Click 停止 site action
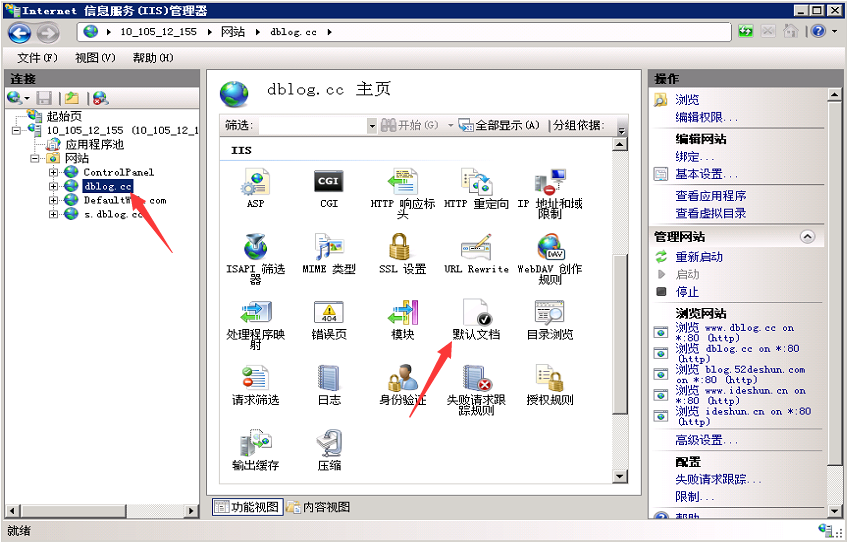847x542 pixels. coord(687,292)
